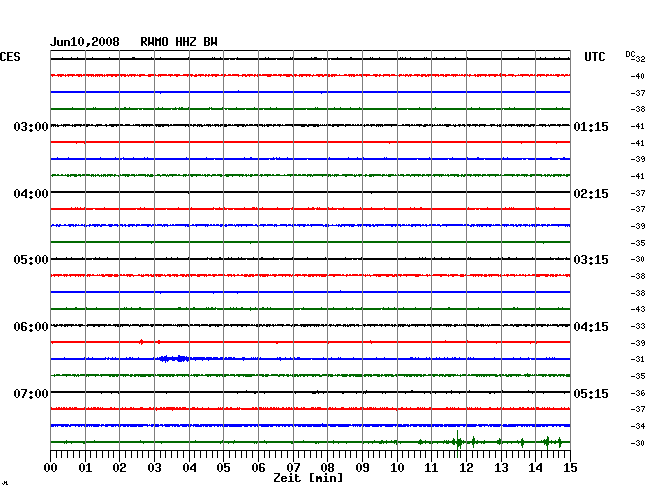Click the tallest green spike on bottom trace

[x=458, y=443]
